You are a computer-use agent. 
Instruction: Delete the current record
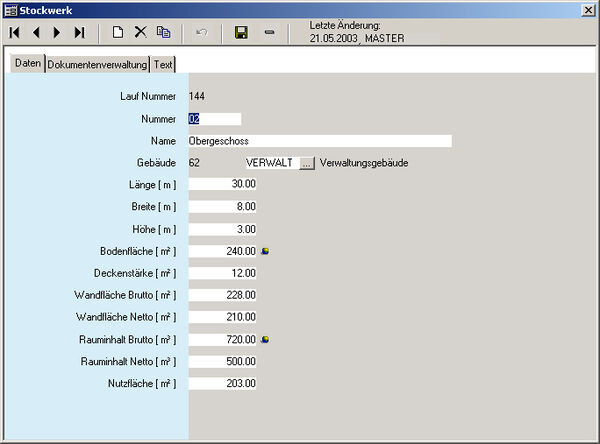140,33
